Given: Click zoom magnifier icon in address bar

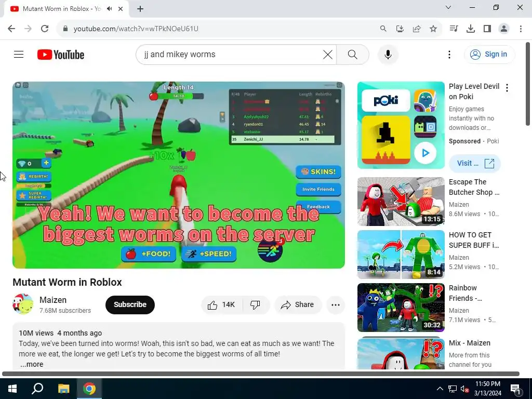Looking at the screenshot, I should pyautogui.click(x=383, y=29).
